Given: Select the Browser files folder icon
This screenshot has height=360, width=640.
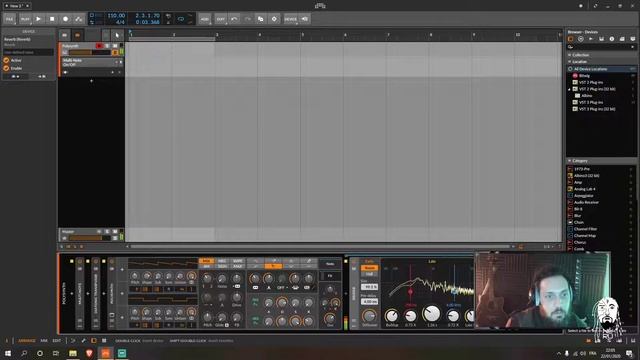Looking at the screenshot, I should 622,39.
